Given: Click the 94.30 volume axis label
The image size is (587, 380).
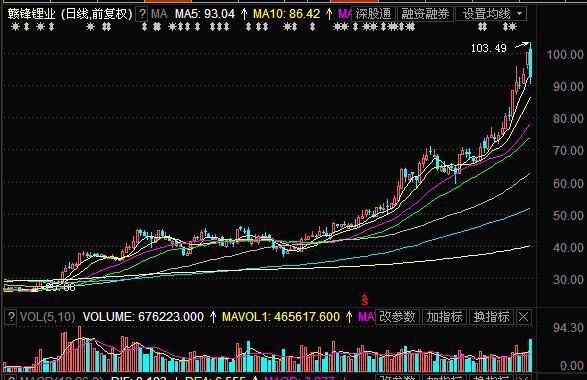Looking at the screenshot, I should click(568, 328).
